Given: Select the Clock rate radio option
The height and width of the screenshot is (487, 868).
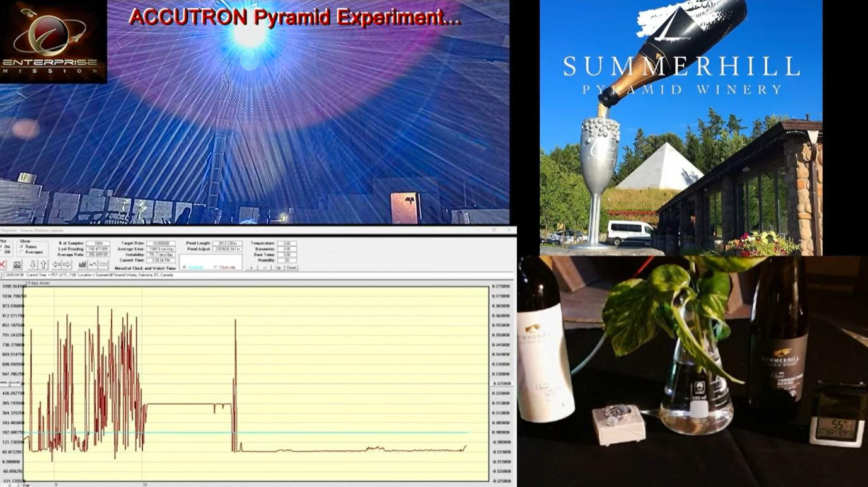Looking at the screenshot, I should coord(216,267).
